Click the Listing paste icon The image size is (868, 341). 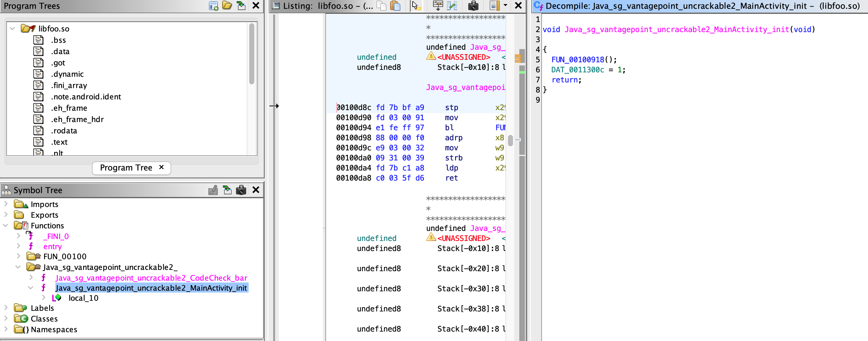tap(395, 6)
